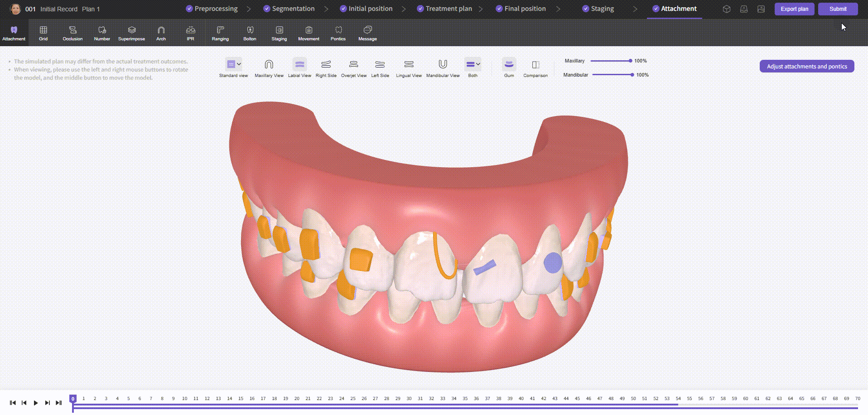
Task: Click the model tray icon in header
Action: [x=744, y=9]
